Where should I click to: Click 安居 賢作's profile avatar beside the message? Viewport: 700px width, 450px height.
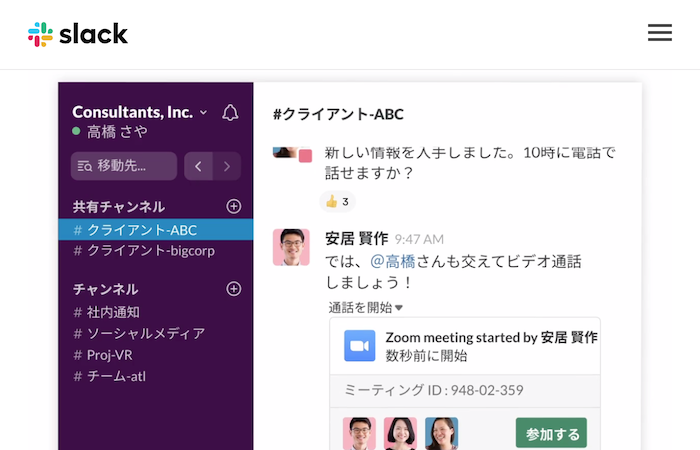pos(291,247)
